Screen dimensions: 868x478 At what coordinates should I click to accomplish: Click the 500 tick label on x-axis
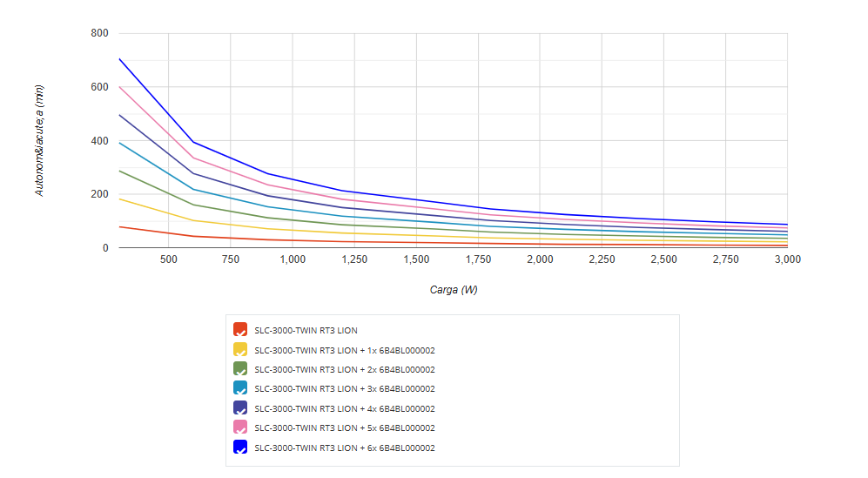(x=168, y=259)
